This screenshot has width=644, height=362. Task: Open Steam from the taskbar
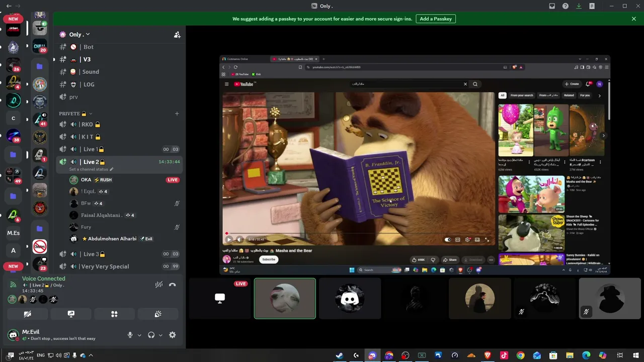[340, 355]
